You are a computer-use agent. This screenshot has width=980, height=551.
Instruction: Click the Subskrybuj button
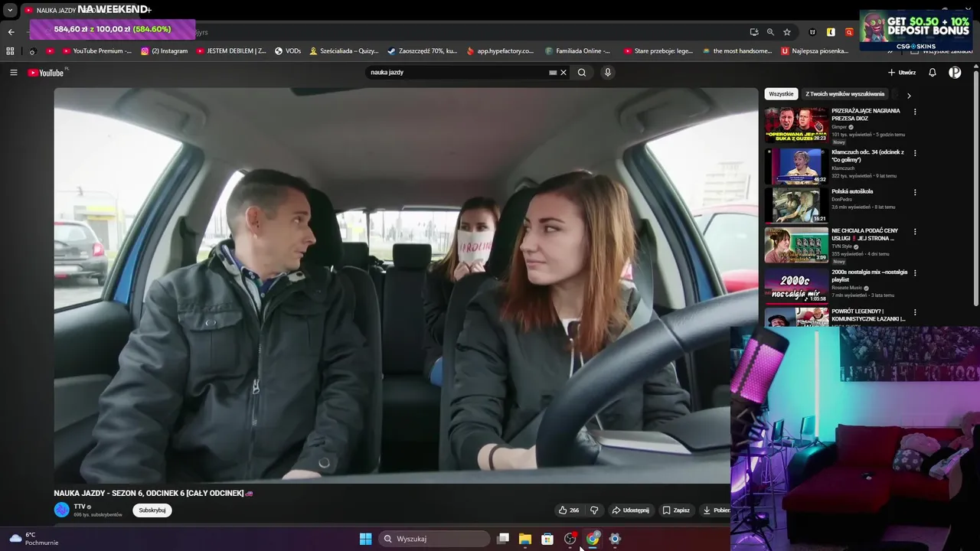pos(152,510)
